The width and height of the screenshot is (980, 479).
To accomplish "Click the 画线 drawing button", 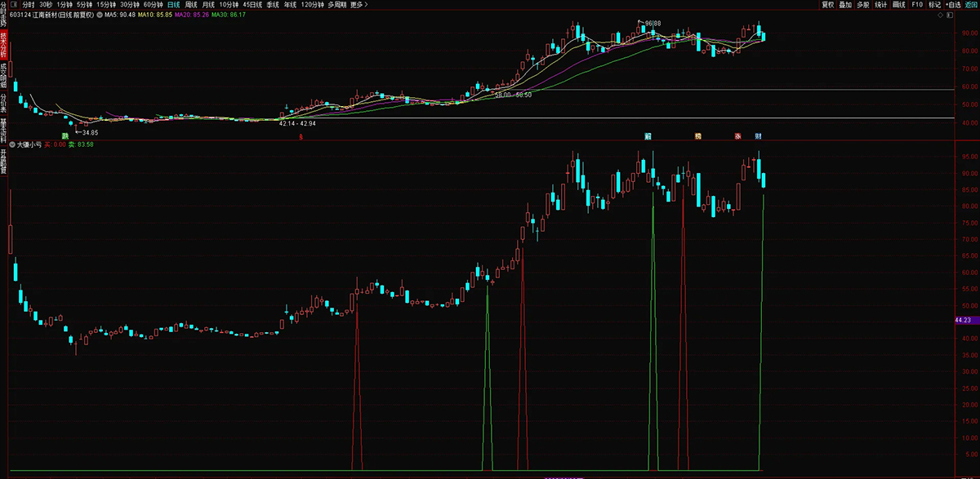I will click(x=898, y=4).
